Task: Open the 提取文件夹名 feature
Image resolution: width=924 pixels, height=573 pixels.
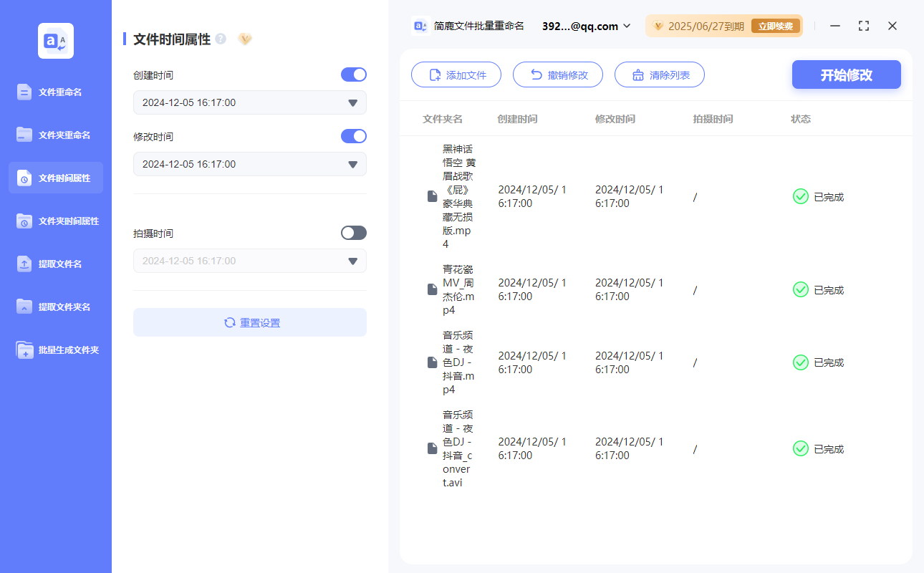Action: point(55,307)
